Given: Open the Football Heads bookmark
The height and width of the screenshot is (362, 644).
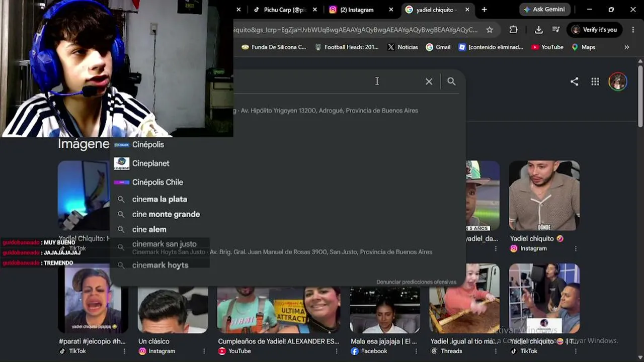Looking at the screenshot, I should [x=347, y=47].
